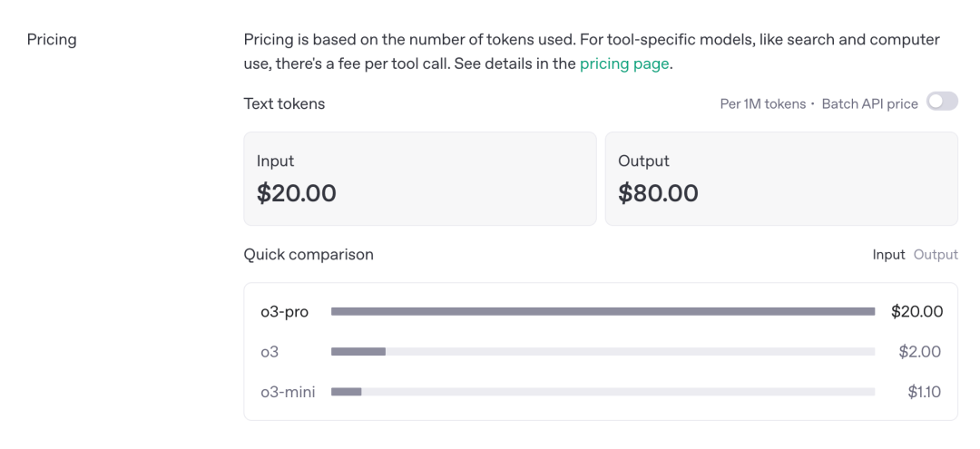Click the Per 1M tokens label

762,103
